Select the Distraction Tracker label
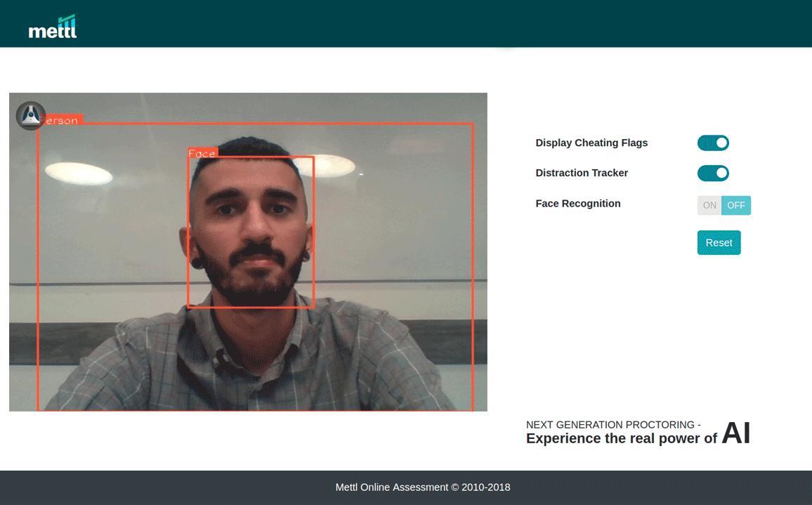Image resolution: width=812 pixels, height=505 pixels. (x=582, y=173)
